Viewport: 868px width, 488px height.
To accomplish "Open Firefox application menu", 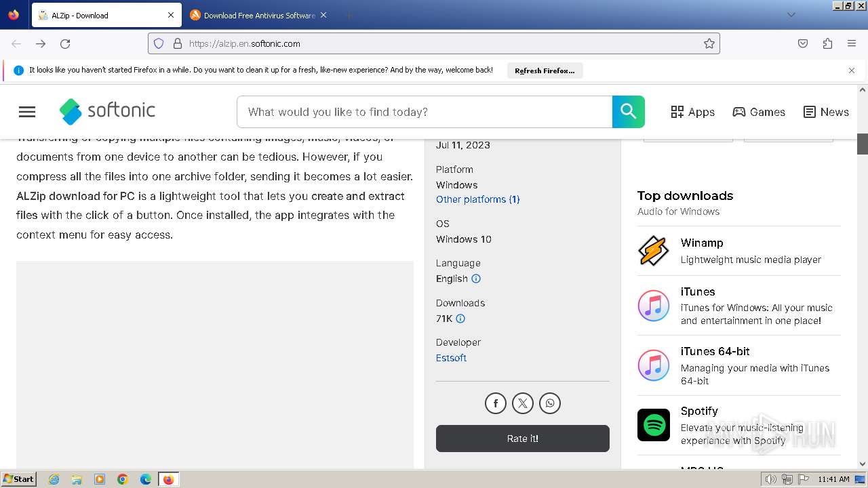I will pos(852,43).
